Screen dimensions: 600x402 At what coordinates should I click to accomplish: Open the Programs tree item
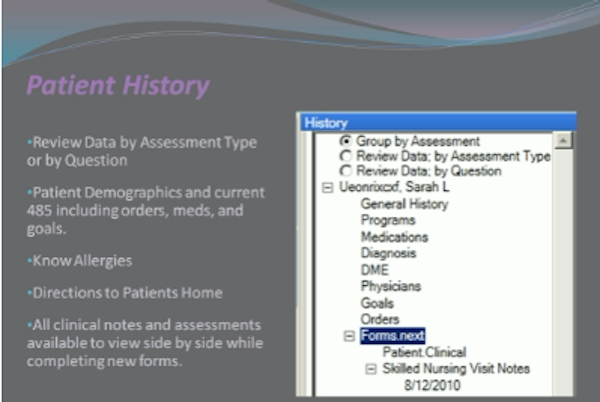tap(388, 220)
